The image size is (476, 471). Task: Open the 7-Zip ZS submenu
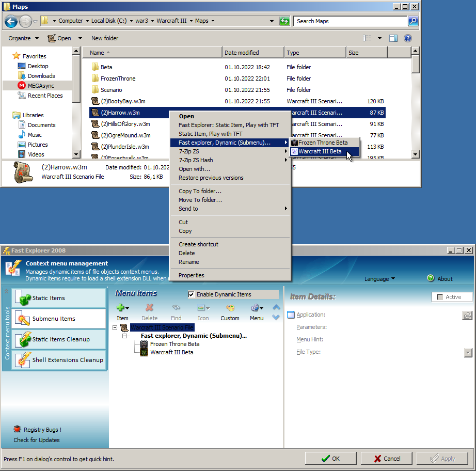pos(229,151)
